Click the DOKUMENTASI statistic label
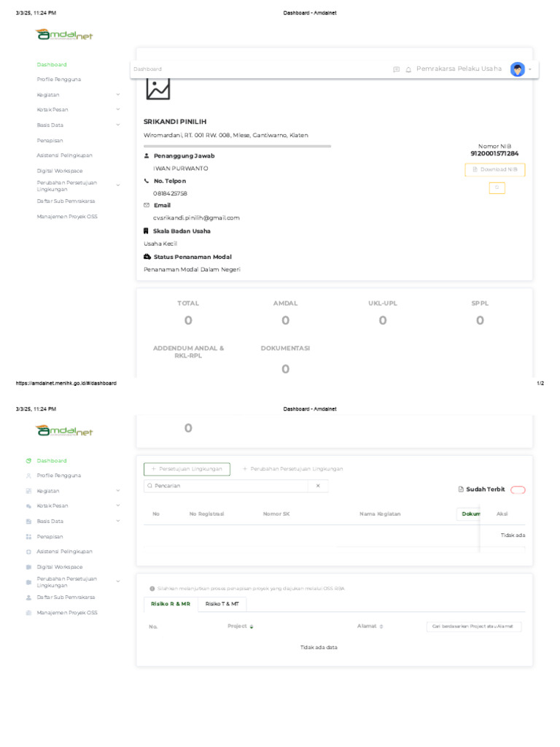The width and height of the screenshot is (560, 747). tap(285, 348)
